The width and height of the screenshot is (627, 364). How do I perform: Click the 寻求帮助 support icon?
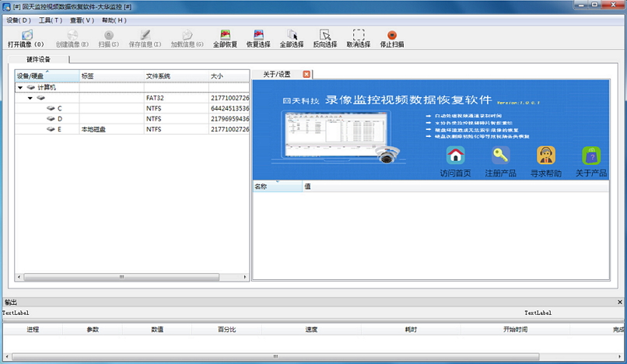(x=546, y=156)
